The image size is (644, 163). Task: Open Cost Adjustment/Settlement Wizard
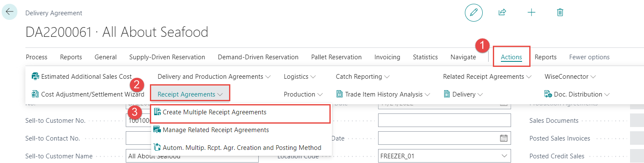coord(88,94)
